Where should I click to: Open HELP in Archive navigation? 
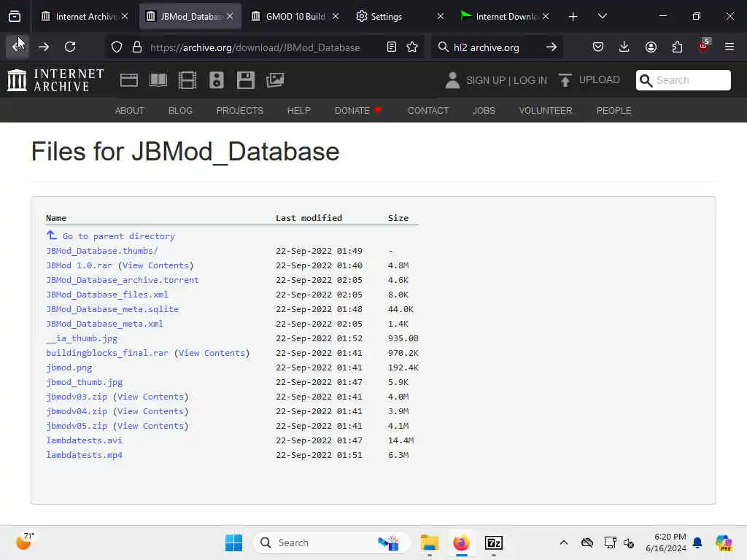[298, 111]
